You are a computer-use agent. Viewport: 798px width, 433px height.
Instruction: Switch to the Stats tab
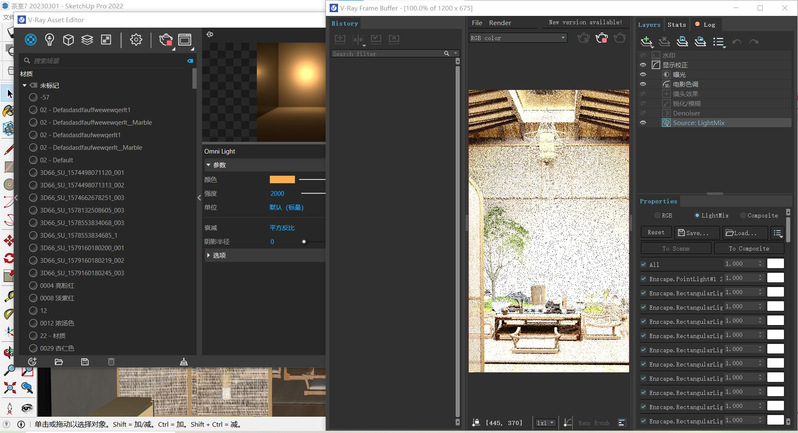point(677,23)
